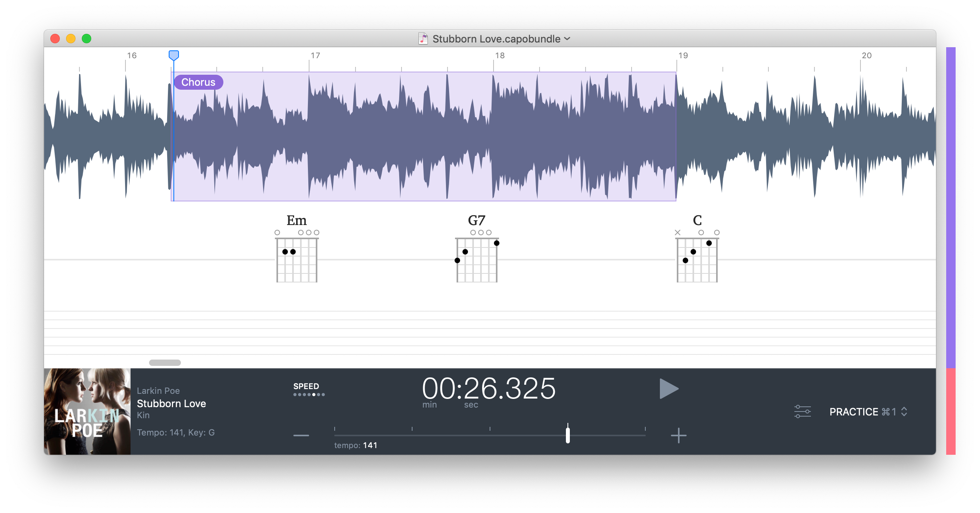The height and width of the screenshot is (513, 980).
Task: Click the minus tempo decrease icon
Action: 301,435
